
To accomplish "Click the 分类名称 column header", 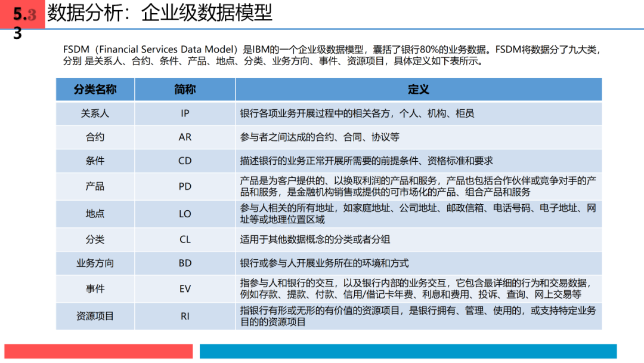I will point(95,89).
